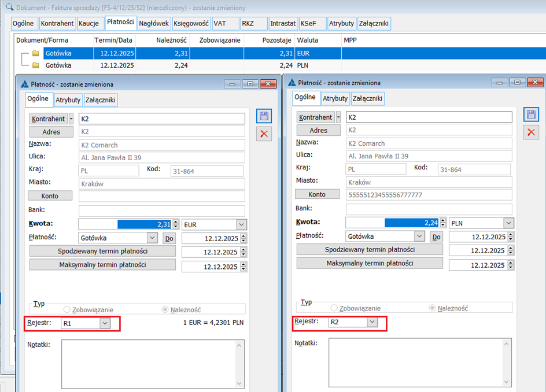Select the EUR Gotówka folder icon row

(36, 53)
